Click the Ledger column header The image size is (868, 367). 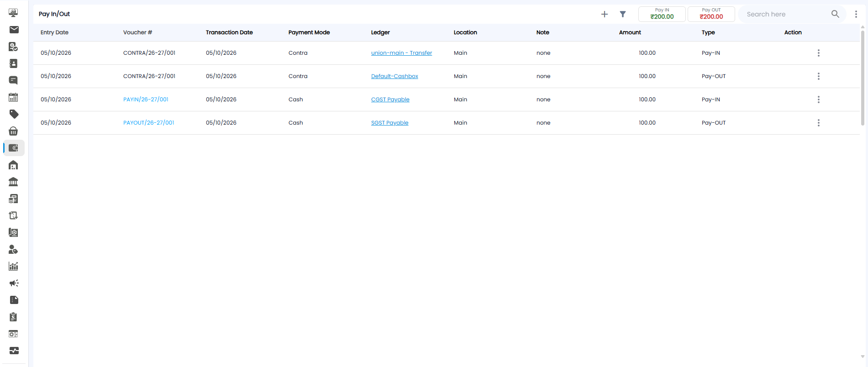tap(380, 32)
